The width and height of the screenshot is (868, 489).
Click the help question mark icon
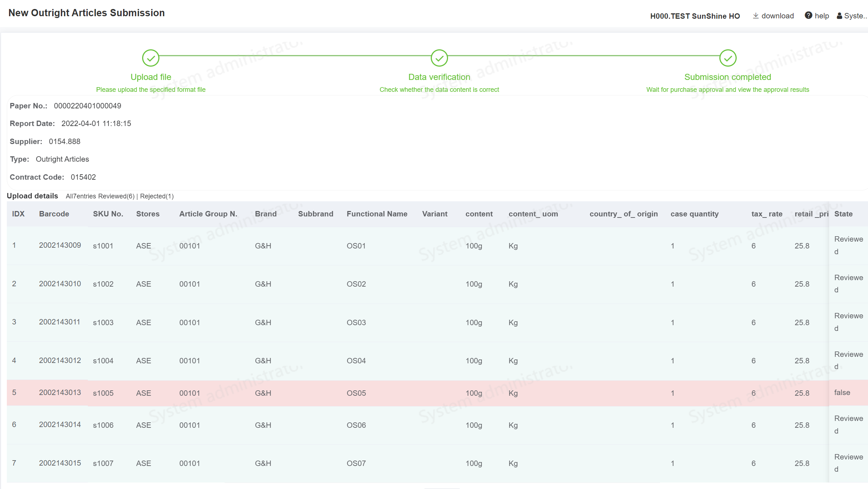(x=808, y=15)
